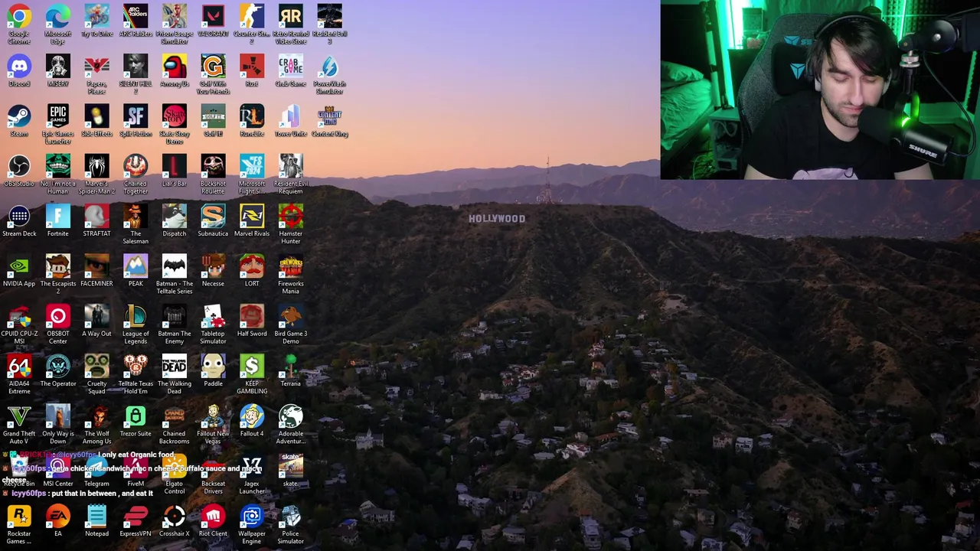
Task: Select The Escapists 2 icon
Action: 57,266
